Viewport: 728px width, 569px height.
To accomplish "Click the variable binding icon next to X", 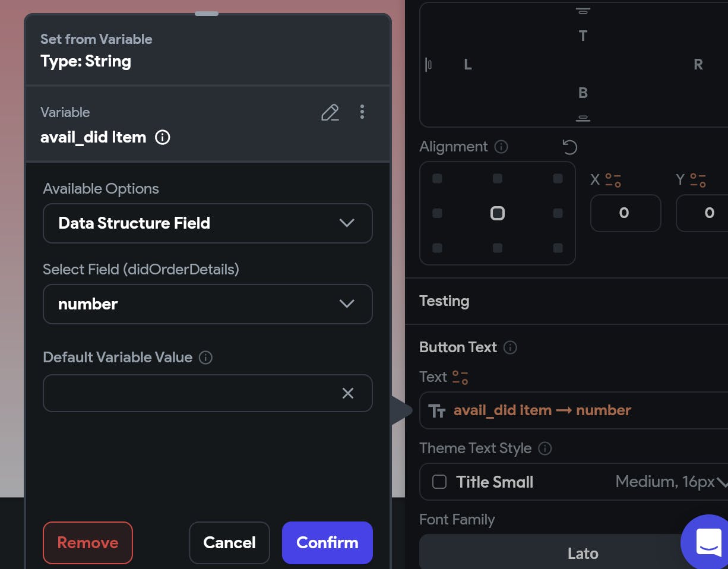I will (x=613, y=180).
